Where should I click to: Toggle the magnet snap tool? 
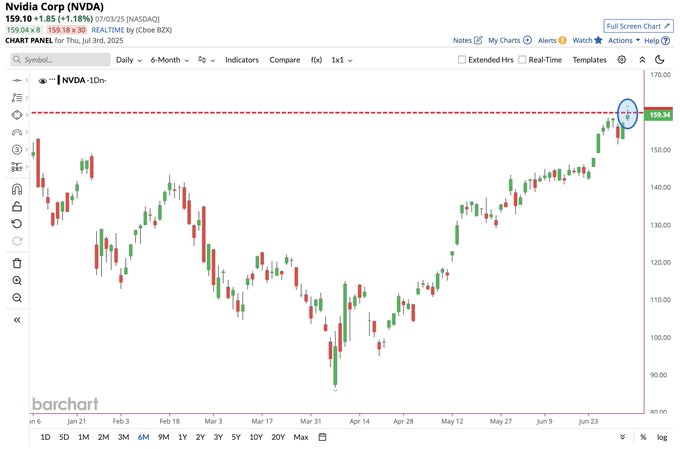(17, 189)
